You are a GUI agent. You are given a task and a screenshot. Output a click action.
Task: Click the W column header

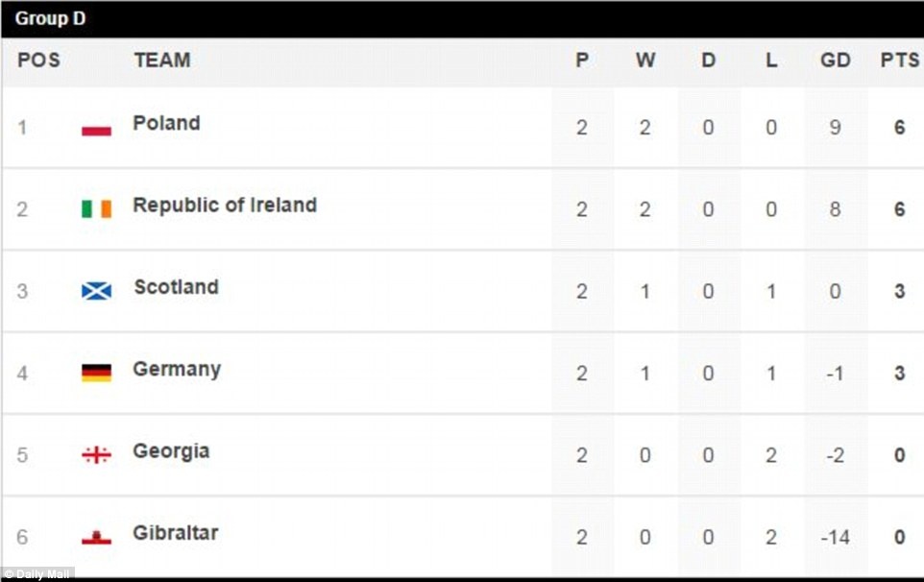point(644,60)
